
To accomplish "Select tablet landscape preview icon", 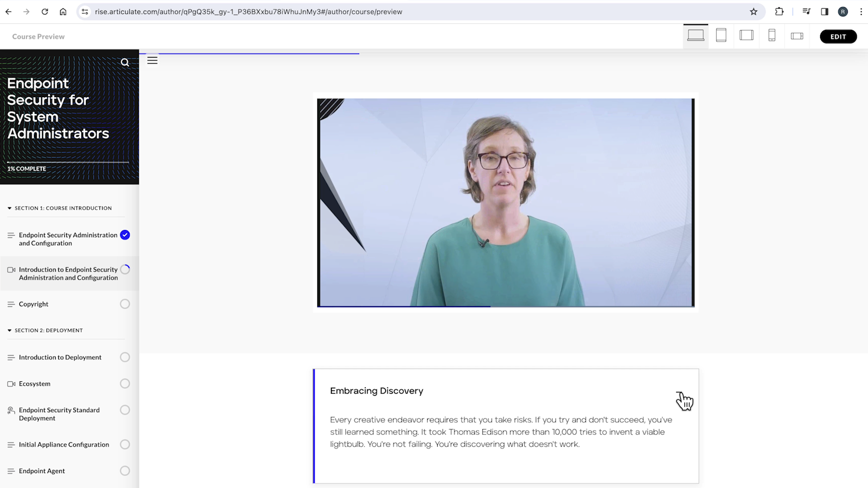I will click(746, 35).
